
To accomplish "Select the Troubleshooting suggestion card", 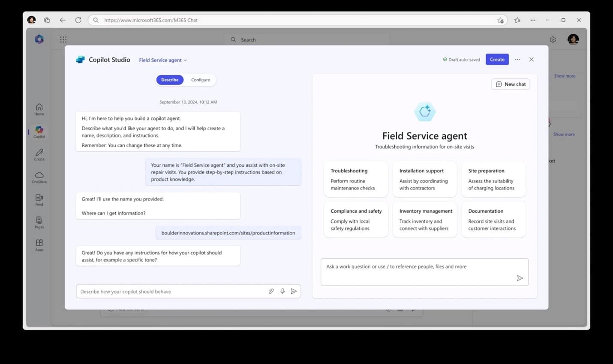I will [356, 179].
